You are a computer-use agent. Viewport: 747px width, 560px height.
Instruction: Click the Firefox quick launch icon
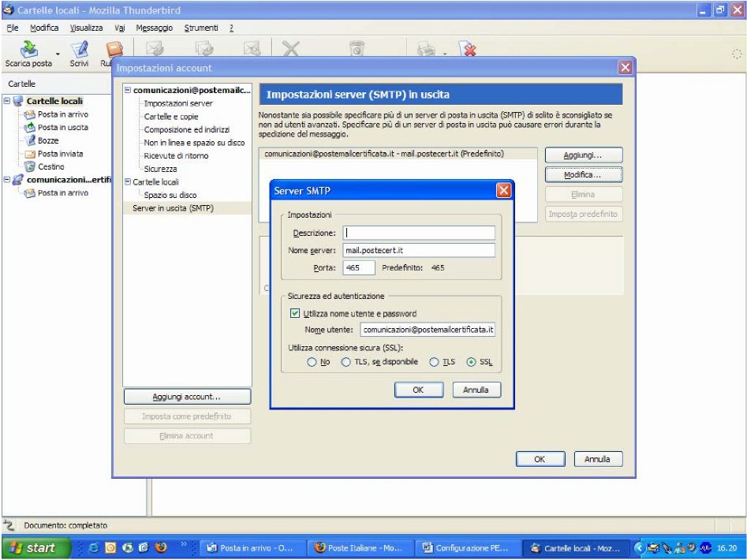pyautogui.click(x=161, y=547)
